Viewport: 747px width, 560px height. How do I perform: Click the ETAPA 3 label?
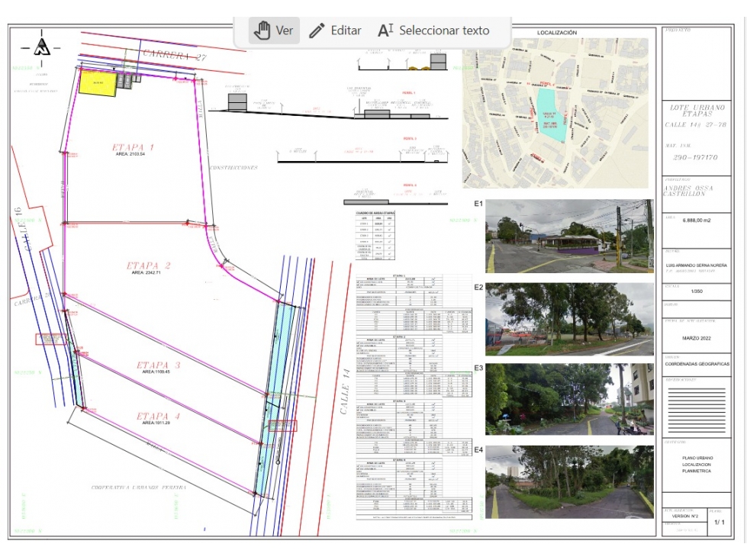pos(159,365)
